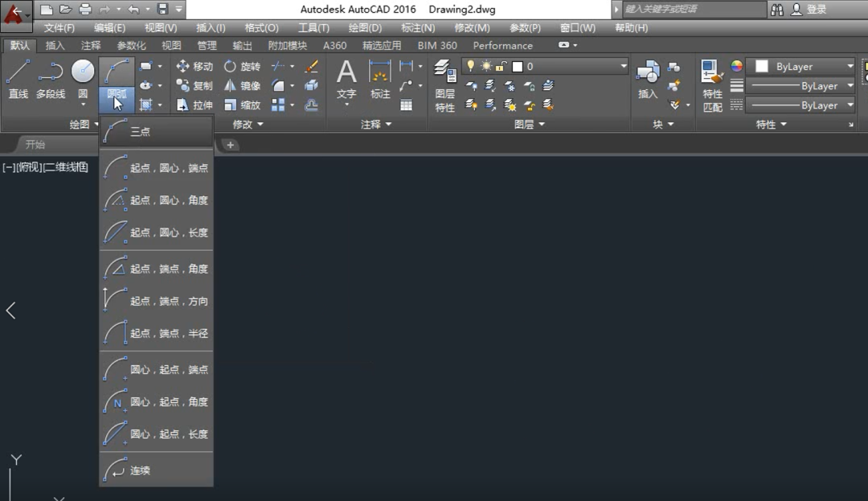
Task: Choose 起点, 端点, 半径 arc option
Action: 156,333
